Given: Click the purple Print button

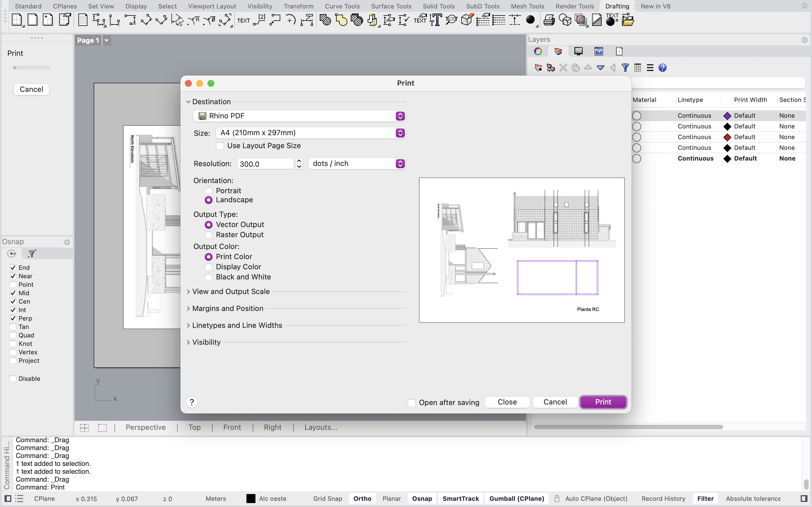Looking at the screenshot, I should 603,402.
